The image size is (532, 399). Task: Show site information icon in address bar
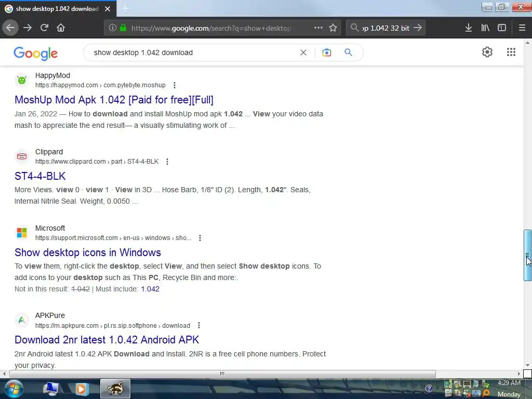coord(113,28)
